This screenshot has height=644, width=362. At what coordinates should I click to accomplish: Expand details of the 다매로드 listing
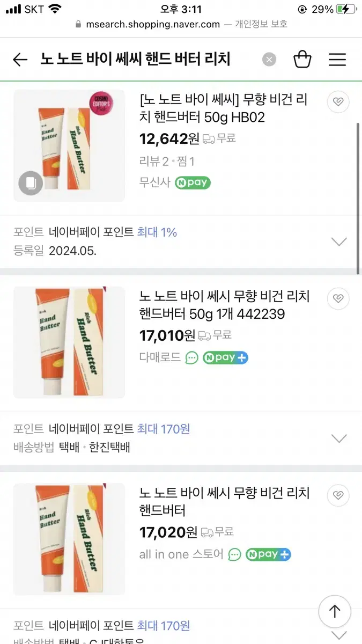point(339,438)
